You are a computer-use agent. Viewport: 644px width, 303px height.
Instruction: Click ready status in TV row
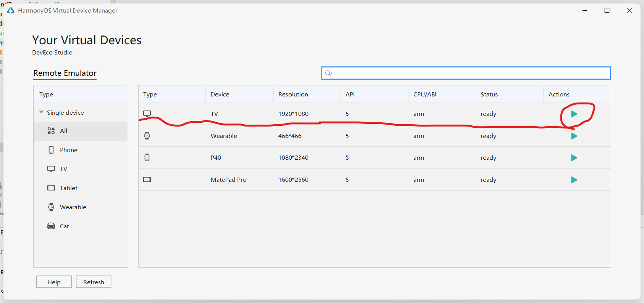pos(488,114)
